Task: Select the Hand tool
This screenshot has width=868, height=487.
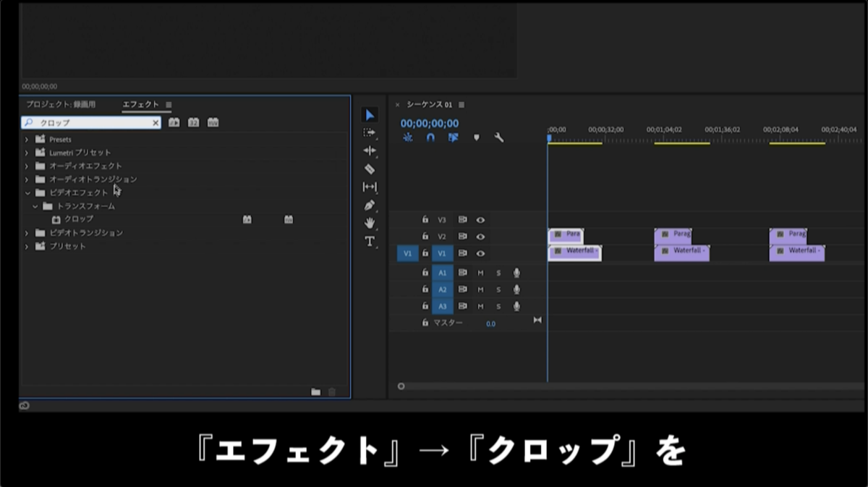Action: 370,221
